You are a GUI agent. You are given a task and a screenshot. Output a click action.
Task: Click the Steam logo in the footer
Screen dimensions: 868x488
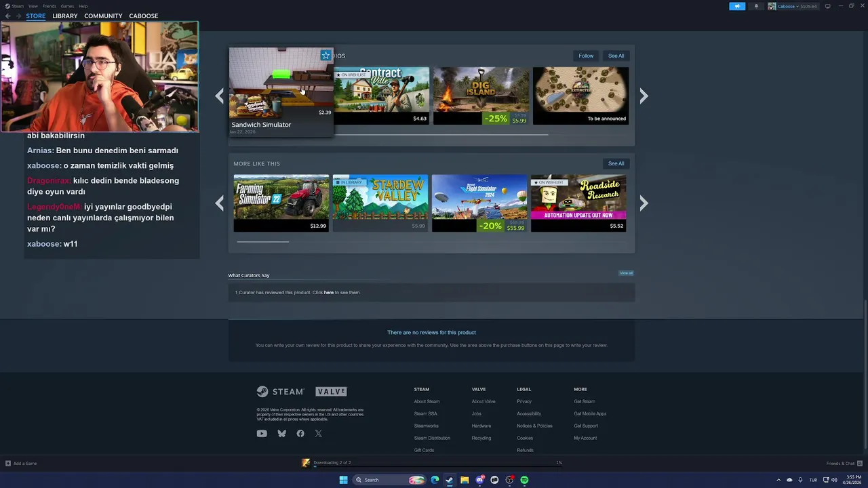[x=280, y=392]
